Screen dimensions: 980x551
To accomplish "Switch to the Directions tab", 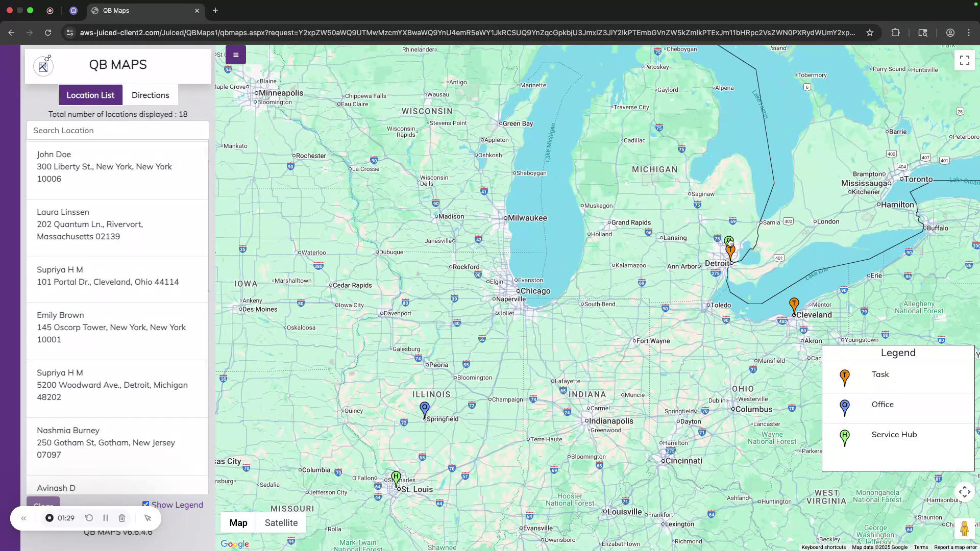I will coord(150,95).
